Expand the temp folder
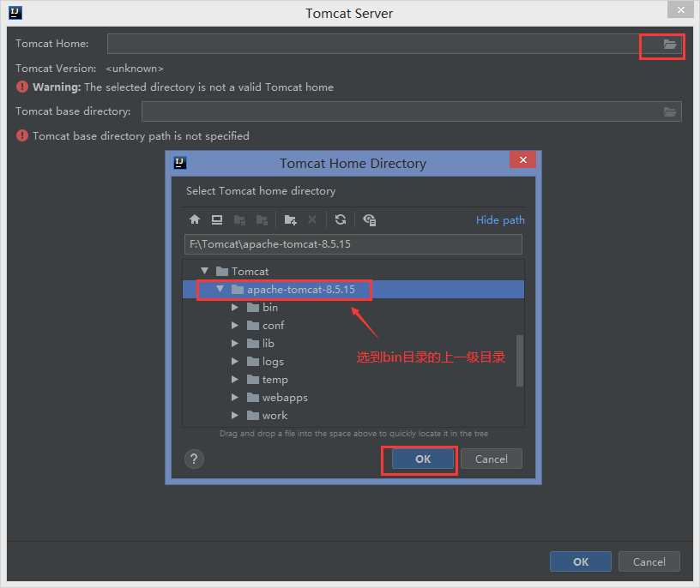 (x=235, y=379)
